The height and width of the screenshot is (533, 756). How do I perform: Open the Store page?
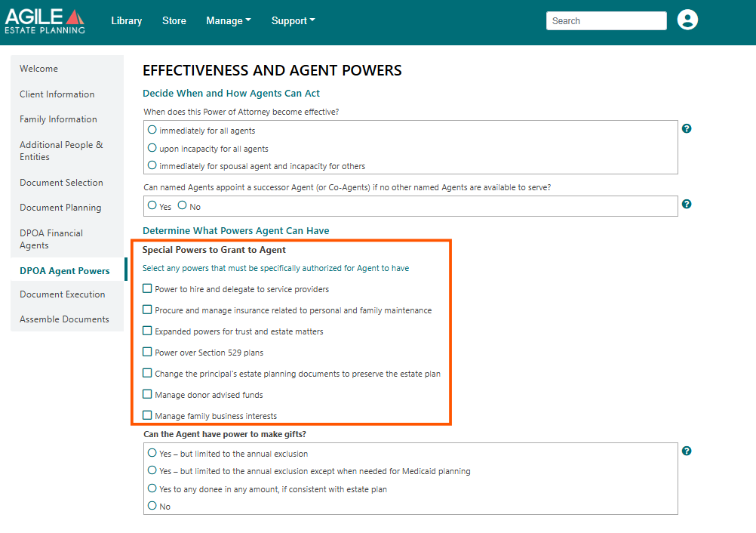(174, 20)
